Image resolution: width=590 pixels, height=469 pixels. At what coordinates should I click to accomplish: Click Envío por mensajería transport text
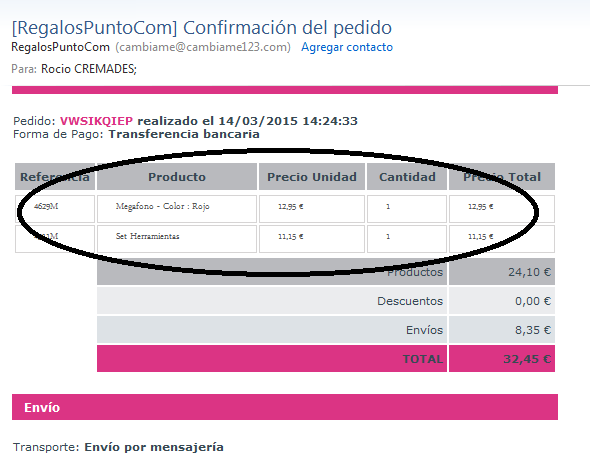click(154, 447)
